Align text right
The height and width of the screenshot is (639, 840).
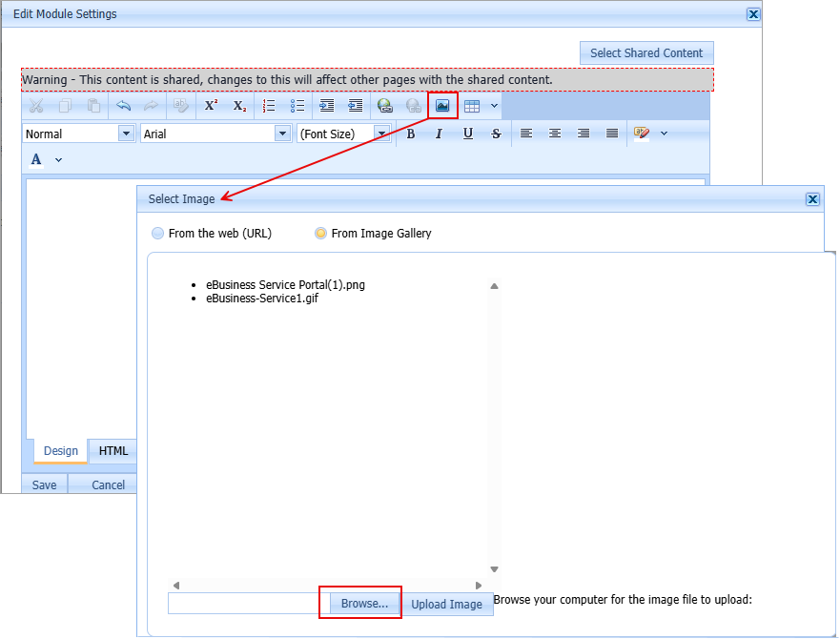click(584, 133)
